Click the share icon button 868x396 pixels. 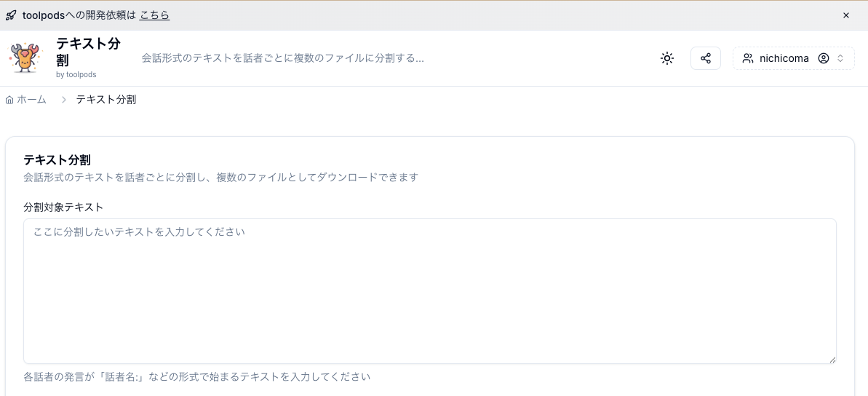coord(705,58)
